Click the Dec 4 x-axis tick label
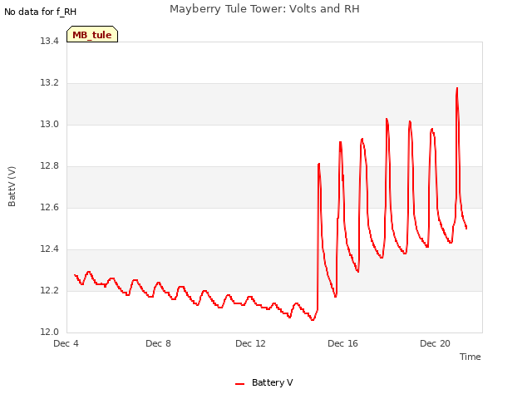The image size is (532, 399). click(66, 343)
